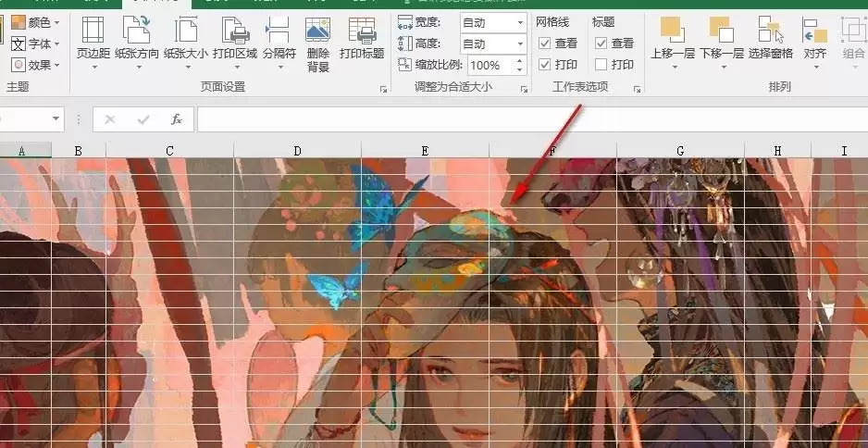868x448 pixels.
Task: Click the 打印标题 print titles icon
Action: click(362, 31)
